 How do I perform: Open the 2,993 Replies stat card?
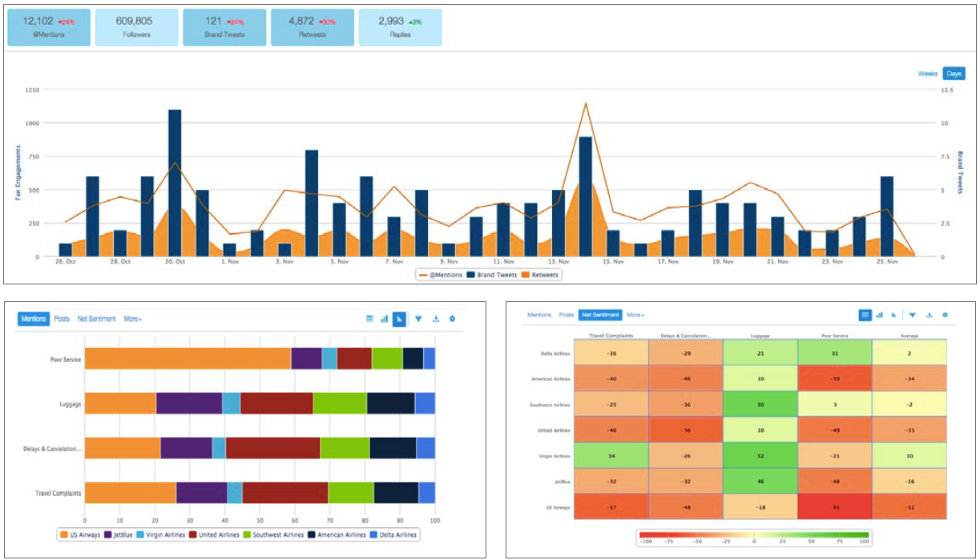pos(400,28)
